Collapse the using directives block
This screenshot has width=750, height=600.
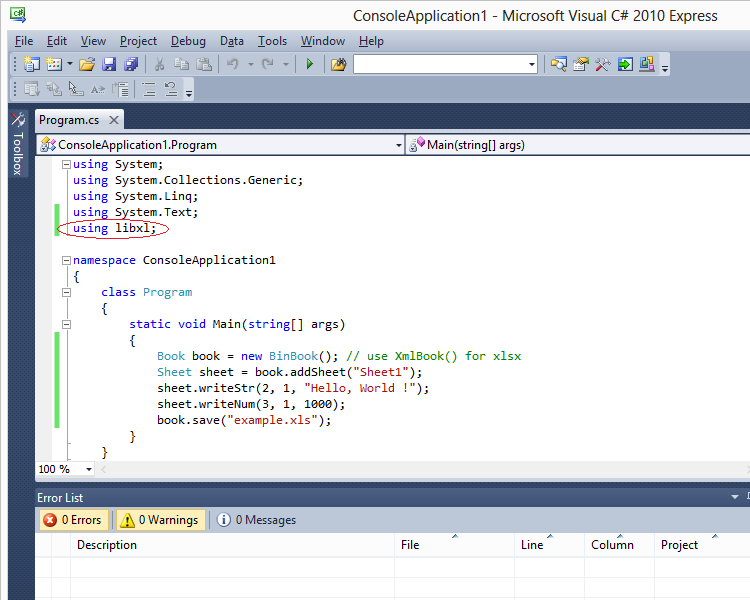tap(66, 165)
